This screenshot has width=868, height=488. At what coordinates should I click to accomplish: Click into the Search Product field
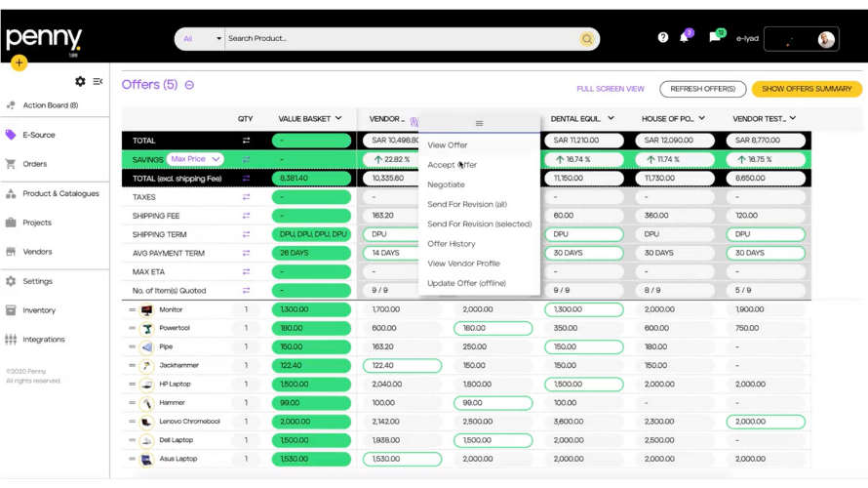pyautogui.click(x=400, y=39)
